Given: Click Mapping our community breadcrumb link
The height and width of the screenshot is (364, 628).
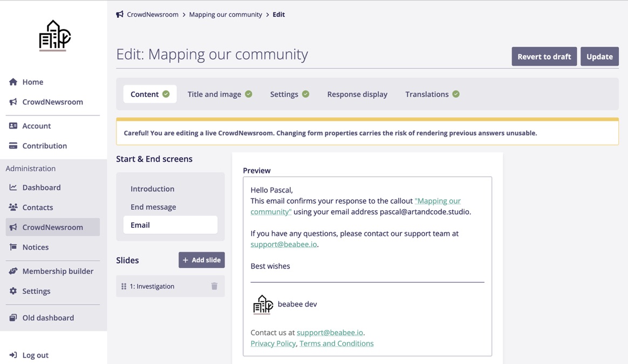Looking at the screenshot, I should 225,15.
